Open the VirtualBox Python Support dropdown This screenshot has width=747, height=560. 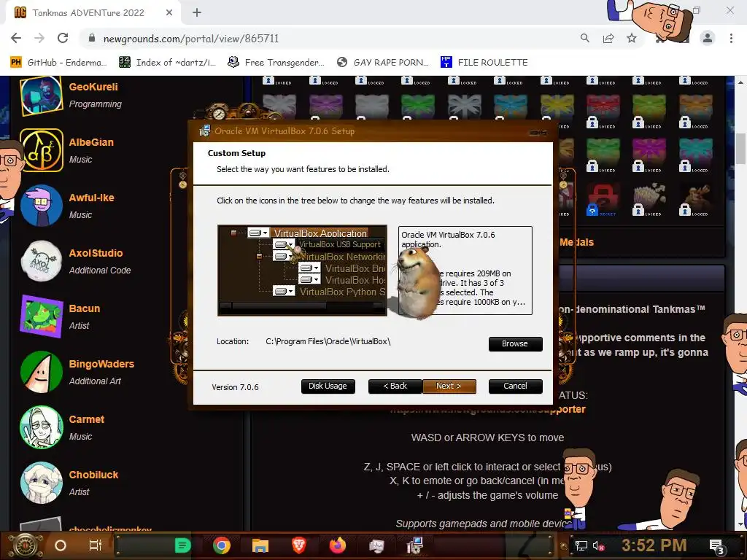(284, 291)
